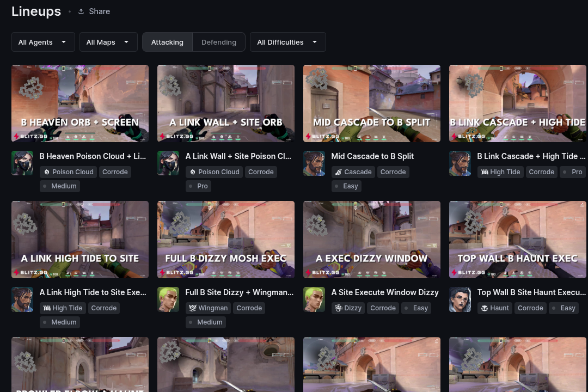Open FULL B DIZZY MOSH EXEC thumbnail
The width and height of the screenshot is (588, 392).
tap(226, 240)
